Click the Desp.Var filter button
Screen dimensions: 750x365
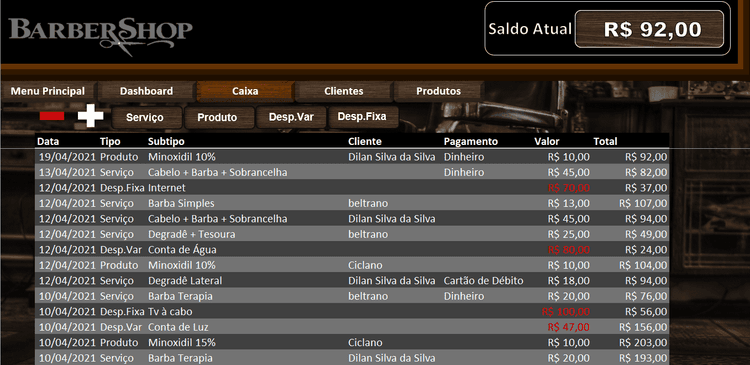pos(291,117)
